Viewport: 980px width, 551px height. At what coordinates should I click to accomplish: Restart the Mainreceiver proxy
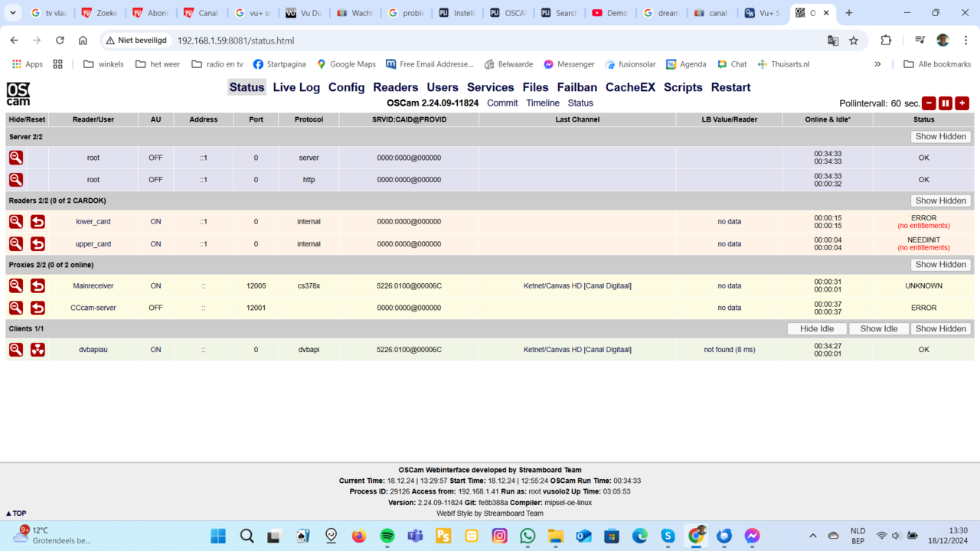38,286
